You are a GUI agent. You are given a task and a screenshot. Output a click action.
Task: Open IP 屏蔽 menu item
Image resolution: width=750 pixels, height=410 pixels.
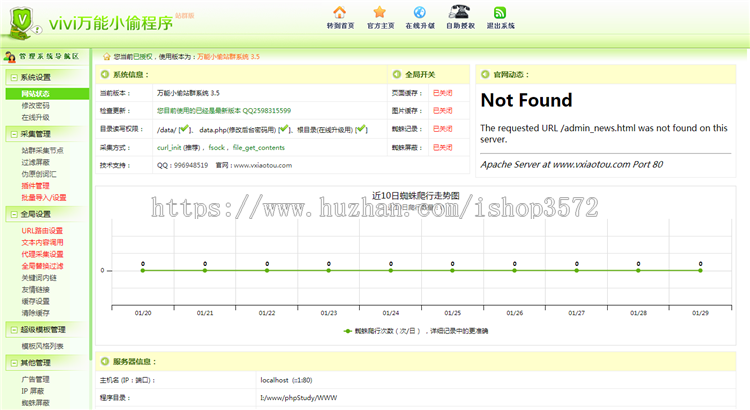click(35, 391)
